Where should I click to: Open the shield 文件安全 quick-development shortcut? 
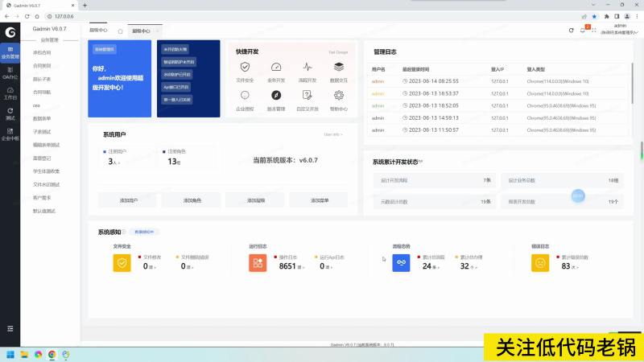pyautogui.click(x=245, y=67)
